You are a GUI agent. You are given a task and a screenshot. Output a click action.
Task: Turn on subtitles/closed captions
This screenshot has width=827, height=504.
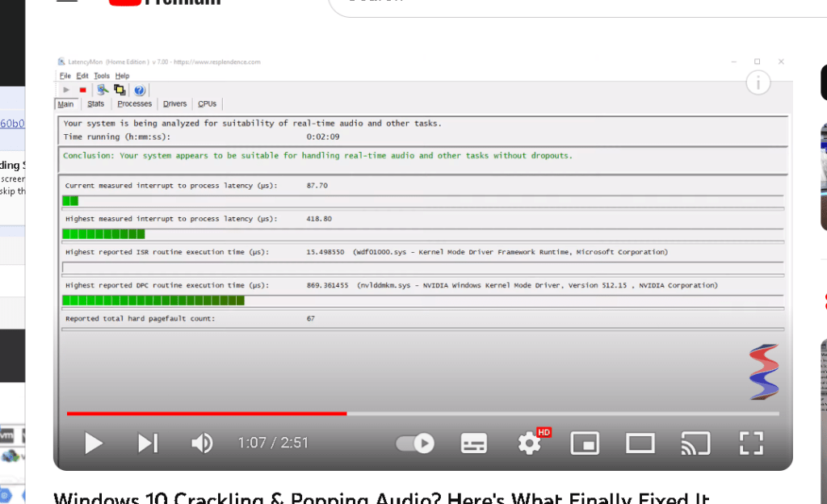(473, 443)
